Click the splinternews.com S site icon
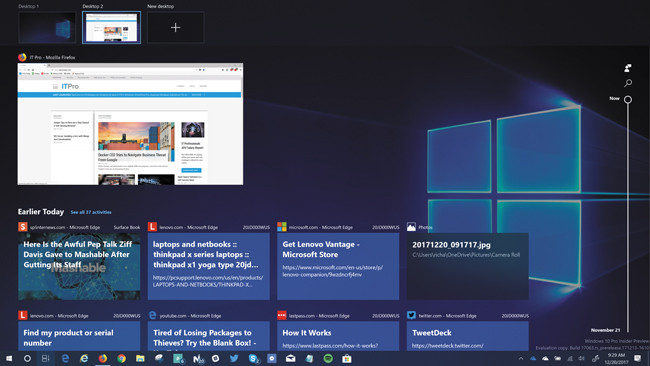Image resolution: width=650 pixels, height=366 pixels. (x=22, y=227)
